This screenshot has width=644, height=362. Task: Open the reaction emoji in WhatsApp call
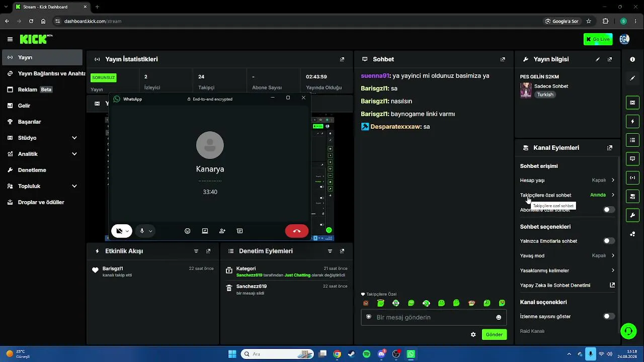point(188,231)
